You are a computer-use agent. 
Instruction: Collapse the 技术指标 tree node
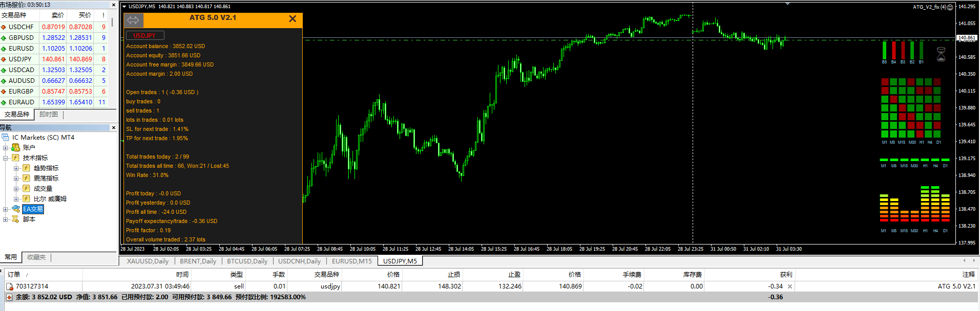click(x=6, y=158)
